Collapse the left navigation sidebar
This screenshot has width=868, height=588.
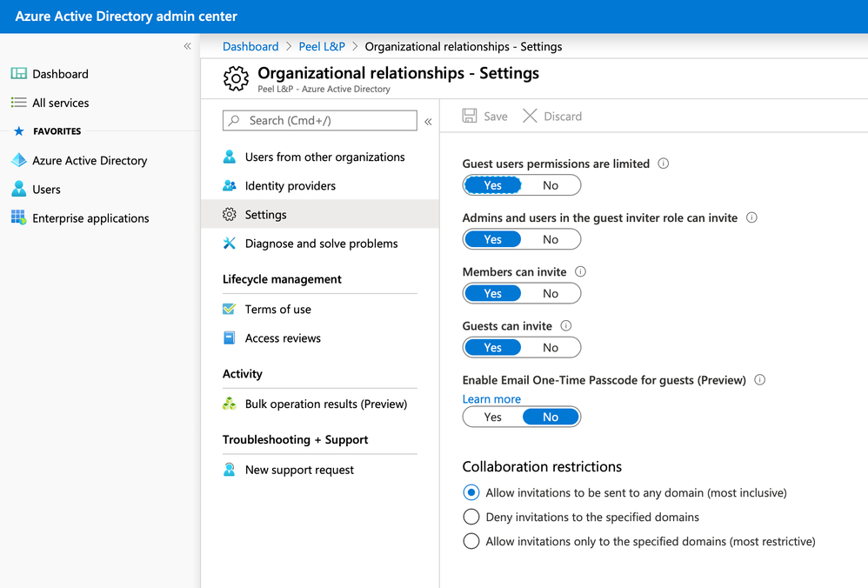(187, 46)
